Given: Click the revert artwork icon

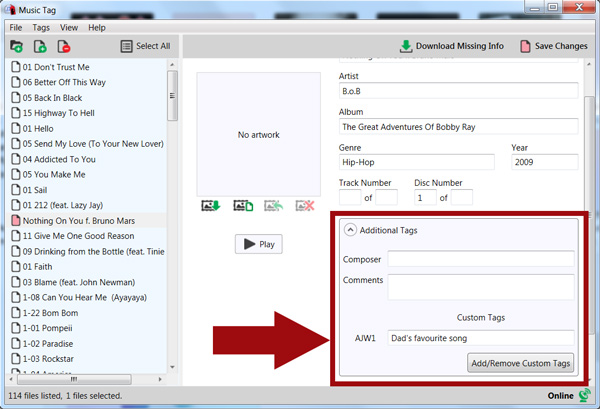Looking at the screenshot, I should [x=274, y=206].
